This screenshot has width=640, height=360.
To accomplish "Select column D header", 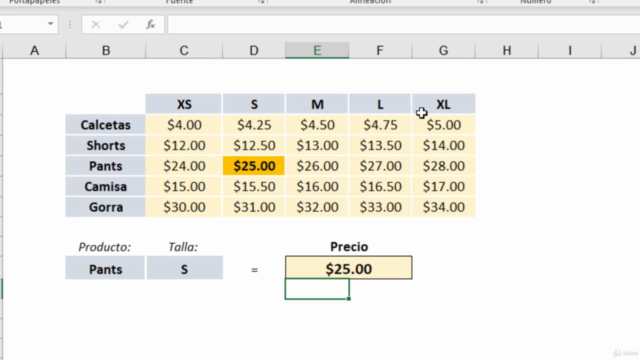I will coord(254,51).
